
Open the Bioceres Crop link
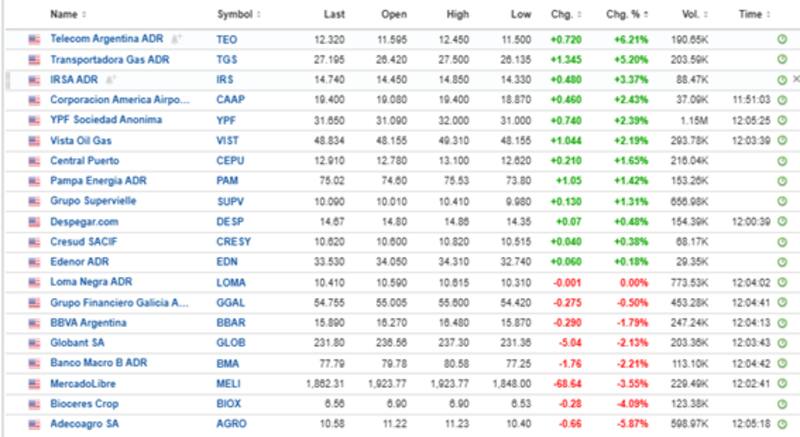84,403
